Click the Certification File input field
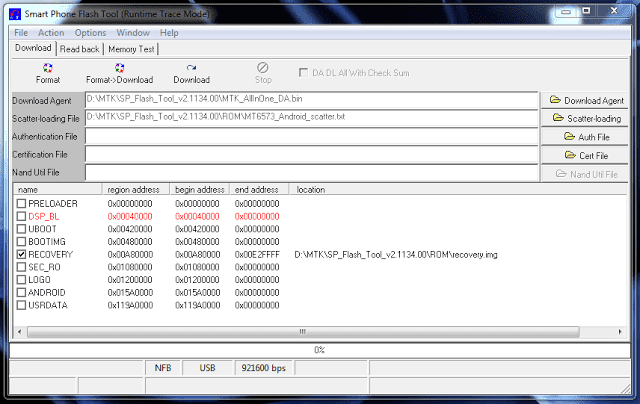 pos(312,154)
